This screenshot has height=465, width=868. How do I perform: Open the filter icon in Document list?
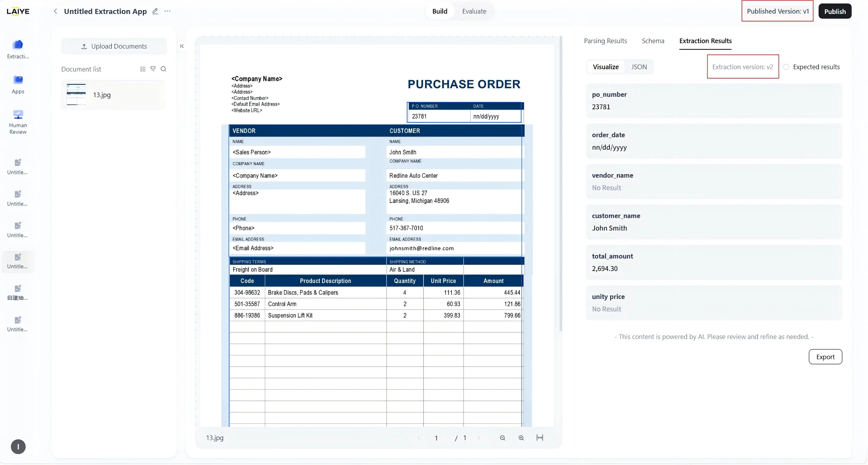(x=153, y=69)
